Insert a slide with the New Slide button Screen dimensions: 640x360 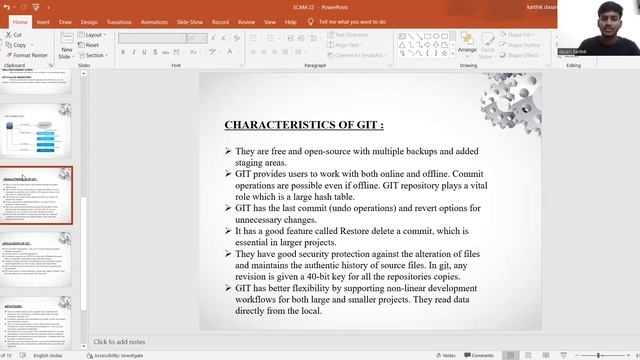point(66,46)
